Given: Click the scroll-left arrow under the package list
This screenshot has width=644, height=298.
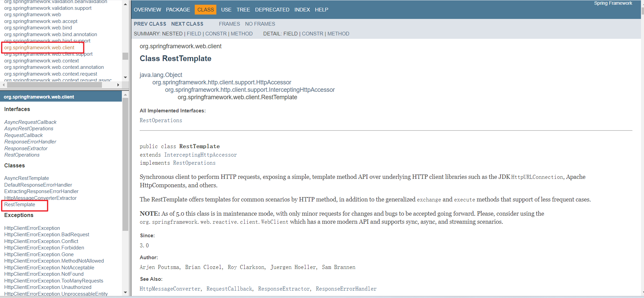Looking at the screenshot, I should (4, 85).
